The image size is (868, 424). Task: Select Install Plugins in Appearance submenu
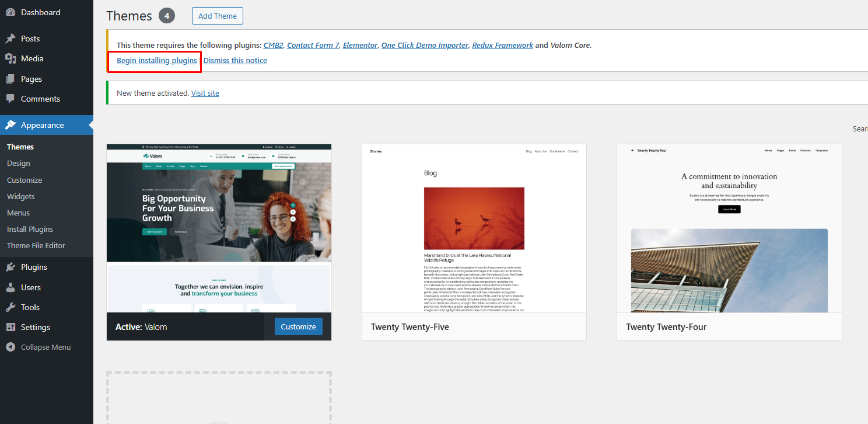30,229
